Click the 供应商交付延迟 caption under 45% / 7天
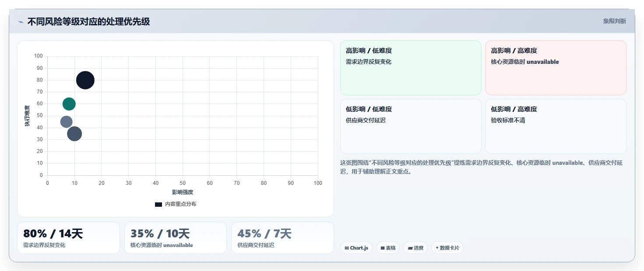Viewport: 644px width, 271px height. tap(256, 245)
